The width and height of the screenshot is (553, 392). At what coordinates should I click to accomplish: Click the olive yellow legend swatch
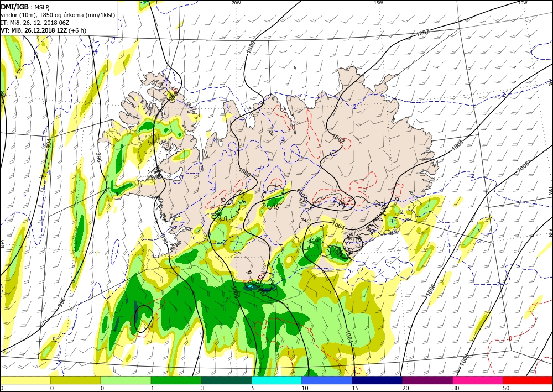pyautogui.click(x=75, y=380)
